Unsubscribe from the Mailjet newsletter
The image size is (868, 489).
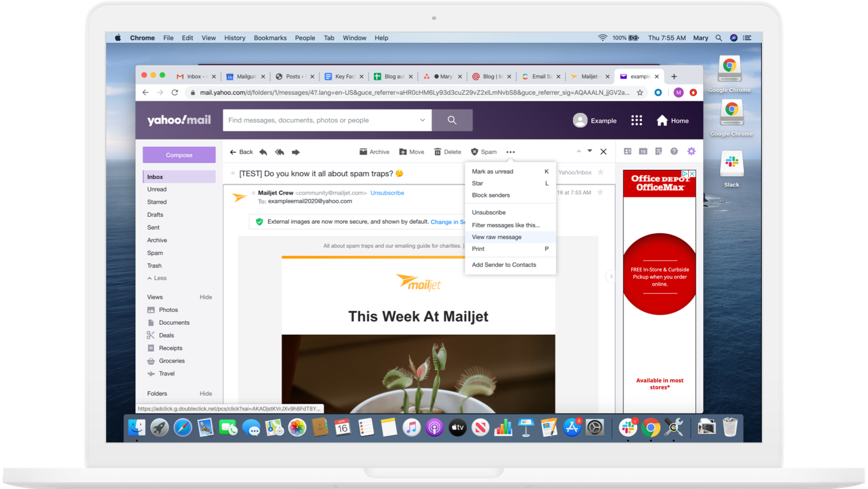pyautogui.click(x=387, y=192)
